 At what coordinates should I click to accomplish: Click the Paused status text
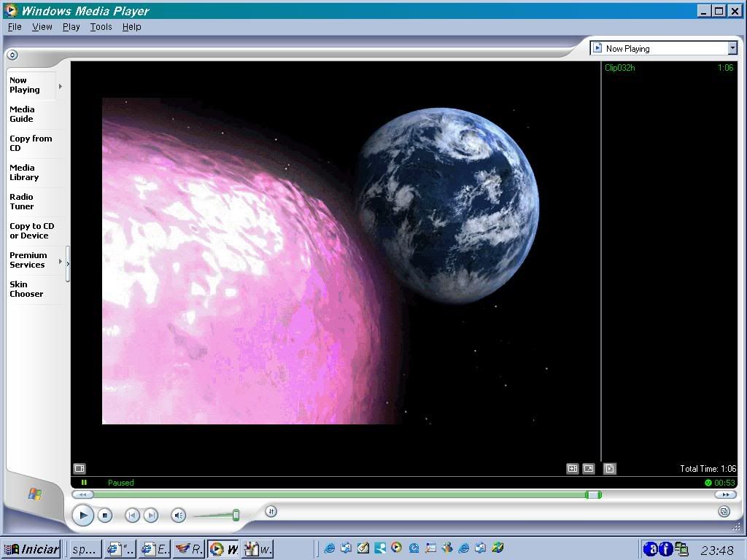click(x=121, y=483)
